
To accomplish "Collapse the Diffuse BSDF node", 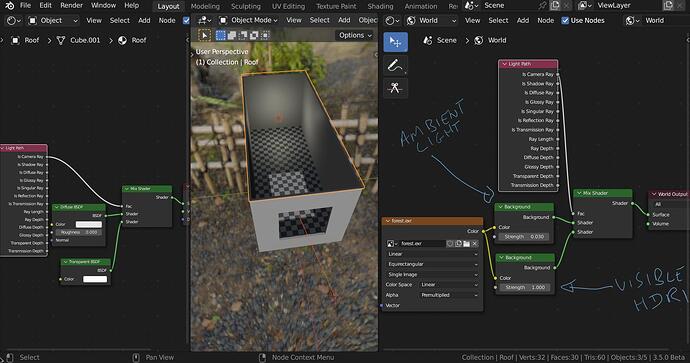I will [56, 207].
